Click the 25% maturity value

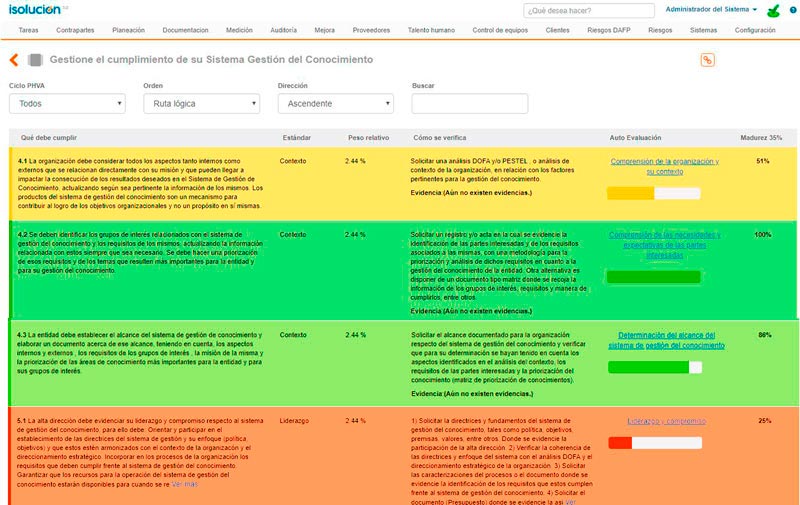click(x=764, y=421)
